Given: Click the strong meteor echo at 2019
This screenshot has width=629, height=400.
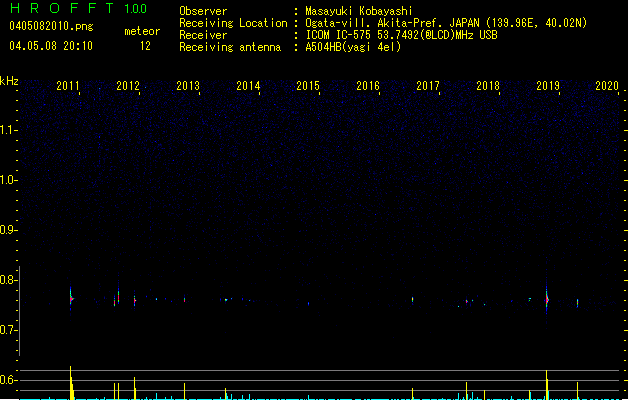Looking at the screenshot, I should [x=547, y=299].
